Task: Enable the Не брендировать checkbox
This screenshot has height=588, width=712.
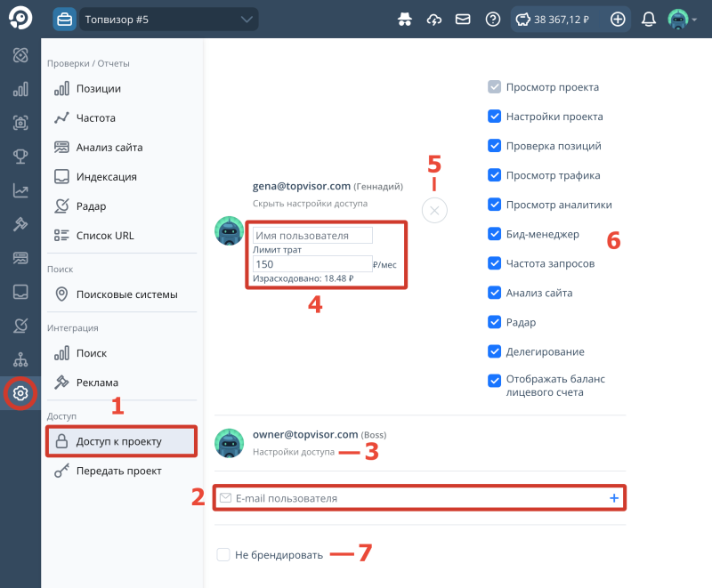Action: 223,554
